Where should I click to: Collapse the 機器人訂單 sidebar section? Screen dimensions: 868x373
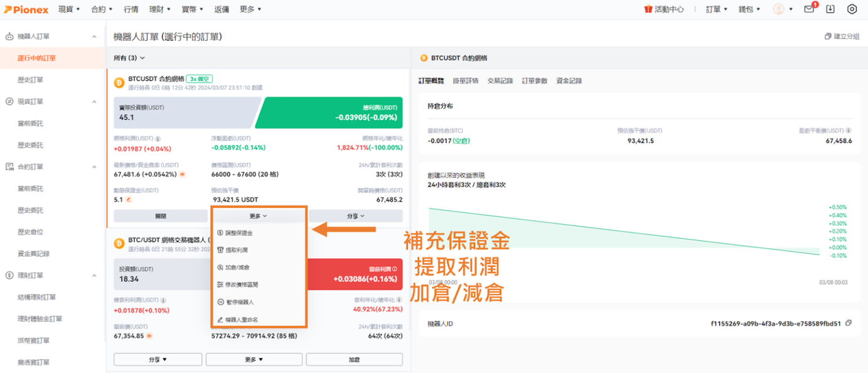[x=94, y=37]
